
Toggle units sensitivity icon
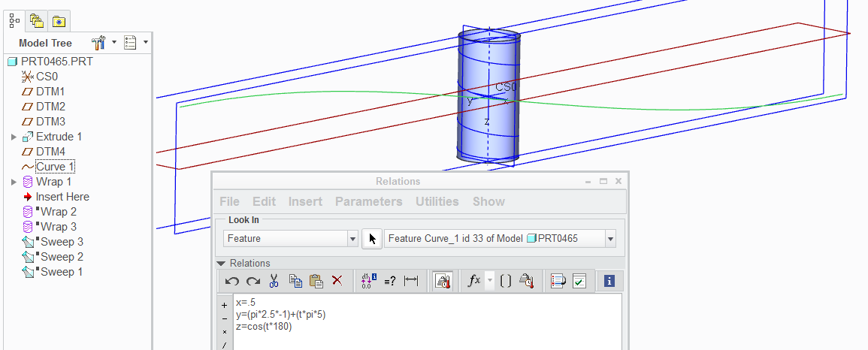point(441,281)
